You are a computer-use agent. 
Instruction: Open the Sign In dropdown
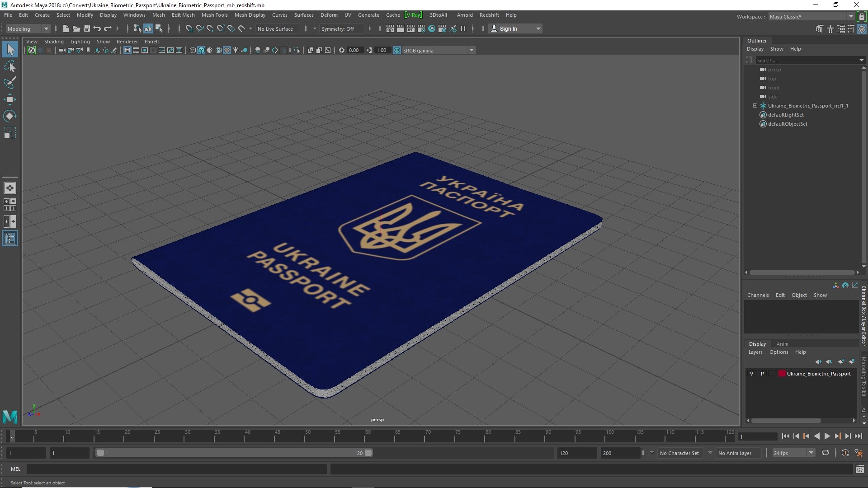click(x=516, y=28)
